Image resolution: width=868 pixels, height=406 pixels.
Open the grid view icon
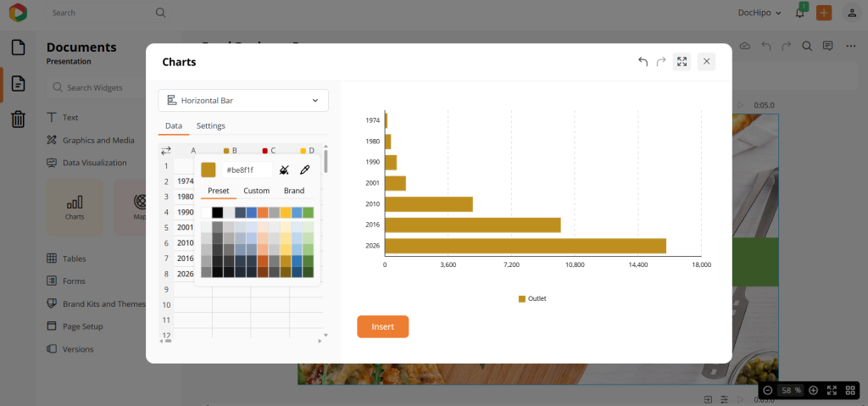[850, 390]
